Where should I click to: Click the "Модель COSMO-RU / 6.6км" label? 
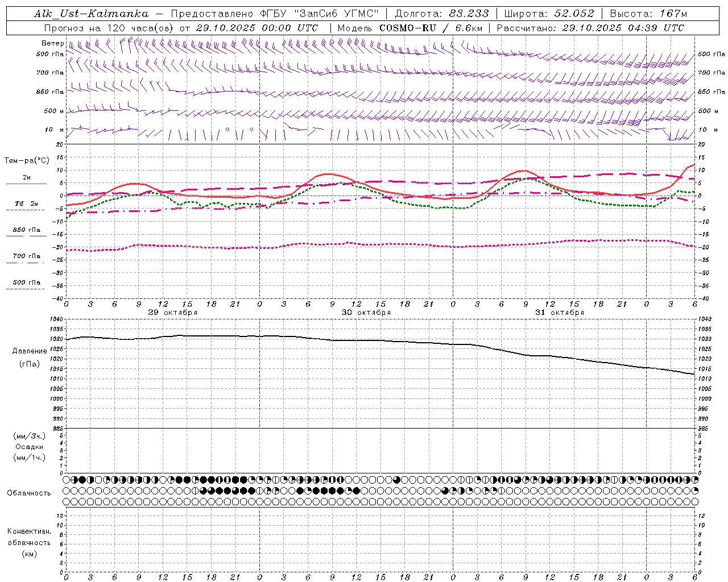[410, 28]
